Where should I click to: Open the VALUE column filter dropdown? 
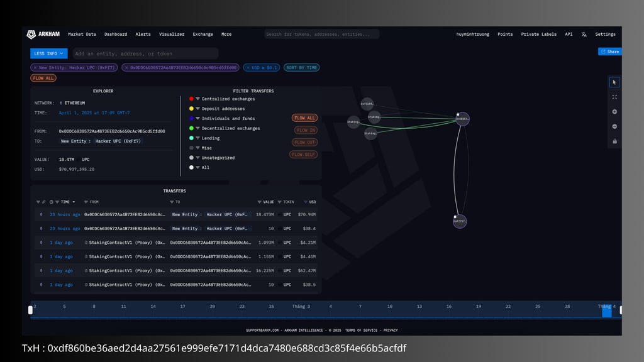click(259, 202)
